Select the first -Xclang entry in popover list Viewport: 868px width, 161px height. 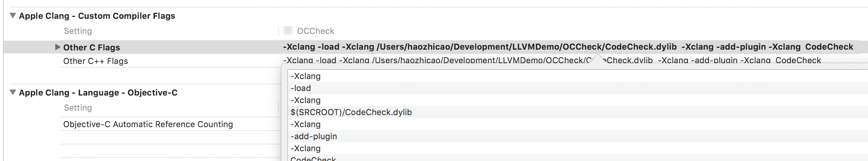pos(305,76)
